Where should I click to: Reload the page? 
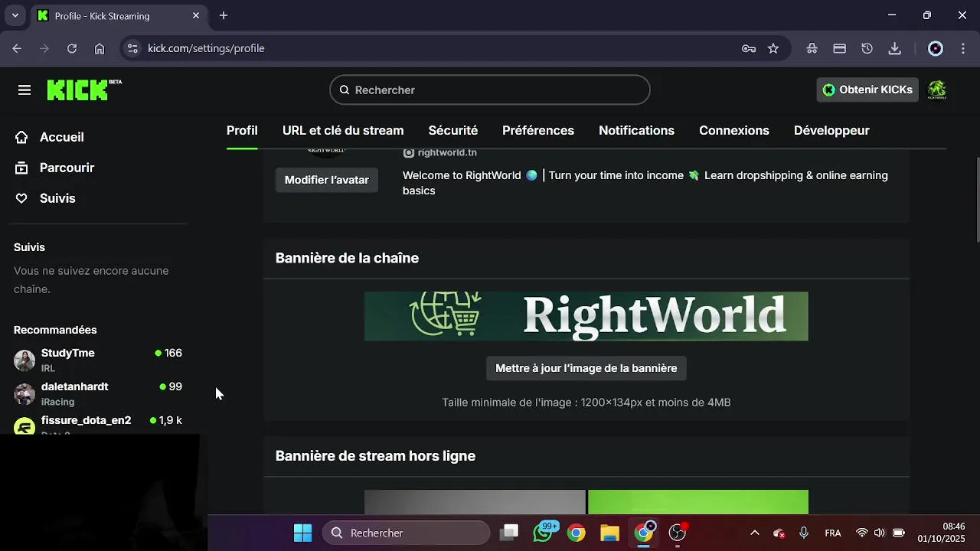click(72, 48)
